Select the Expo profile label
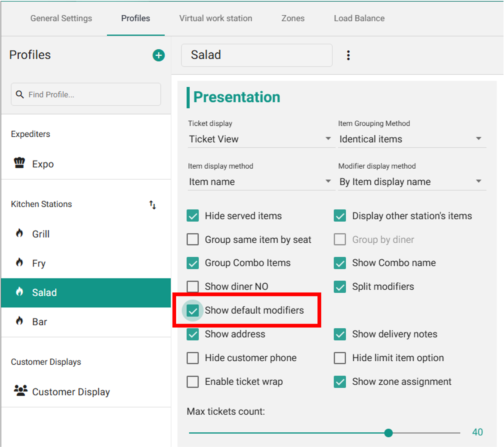The height and width of the screenshot is (447, 504). click(43, 164)
